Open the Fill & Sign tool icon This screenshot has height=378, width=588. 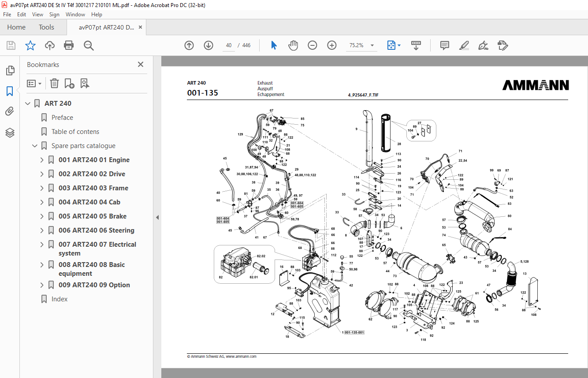pyautogui.click(x=502, y=45)
